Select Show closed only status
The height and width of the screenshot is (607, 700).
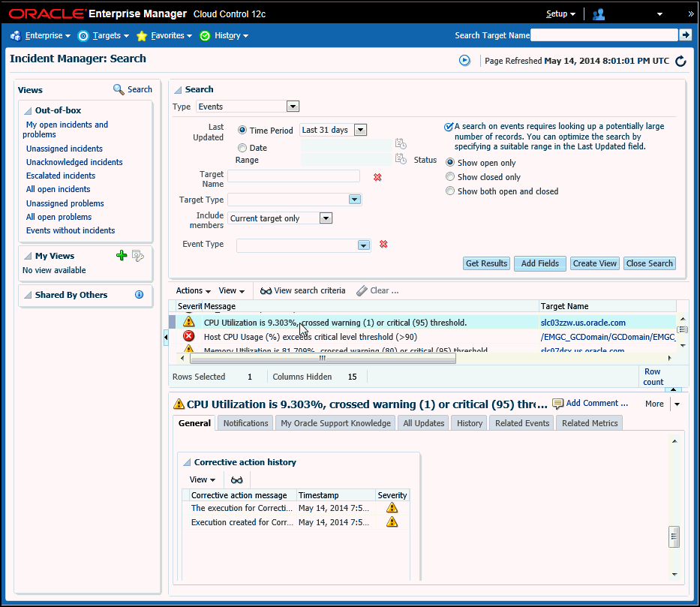[x=450, y=177]
